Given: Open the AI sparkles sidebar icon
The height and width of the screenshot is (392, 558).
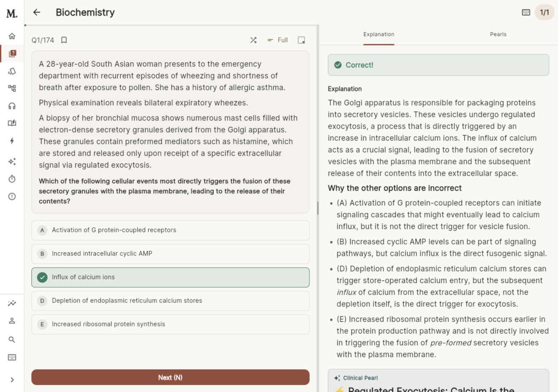Looking at the screenshot, I should (12, 162).
